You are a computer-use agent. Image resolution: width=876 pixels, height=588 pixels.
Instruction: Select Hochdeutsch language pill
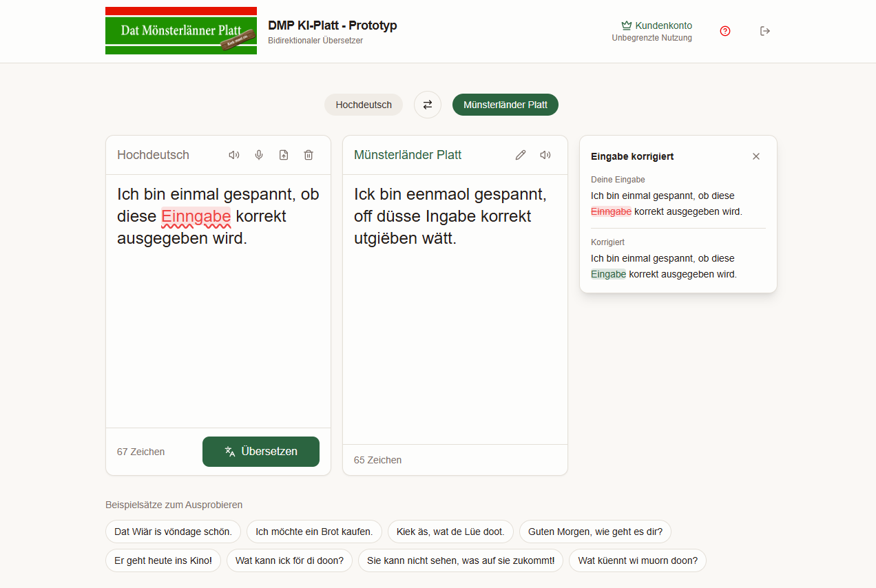tap(364, 105)
